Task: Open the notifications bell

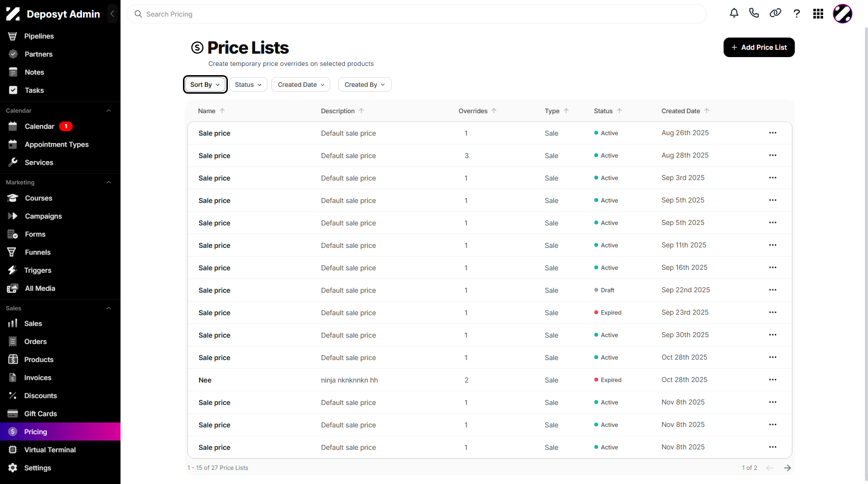Action: 734,14
